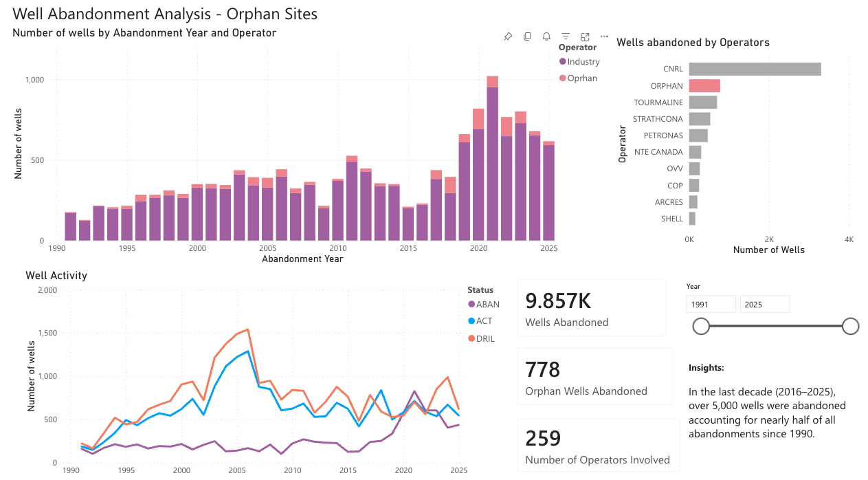Click the 9.857K Wells Abandoned card
Screen dimensions: 868x480
point(592,307)
